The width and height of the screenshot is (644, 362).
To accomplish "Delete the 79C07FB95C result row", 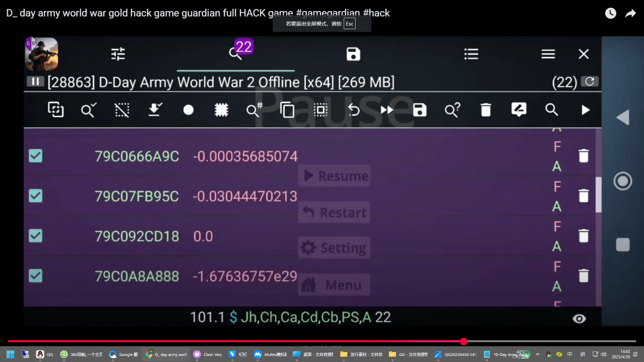I will point(583,196).
